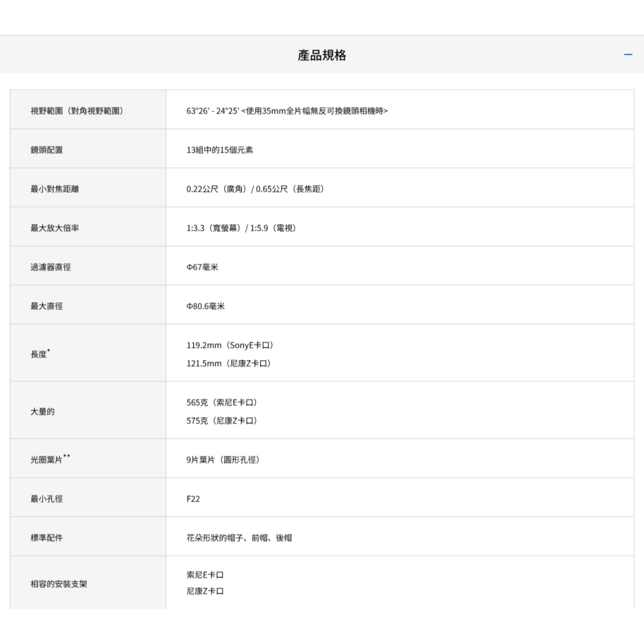Image resolution: width=644 pixels, height=644 pixels.
Task: Click the 565克（索尼E卡口）weight value
Action: [222, 402]
